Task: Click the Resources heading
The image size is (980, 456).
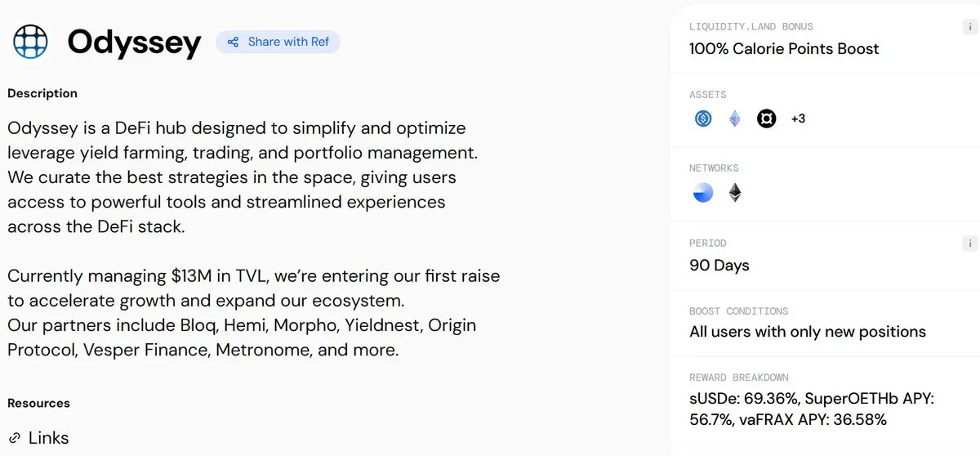Action: tap(38, 403)
